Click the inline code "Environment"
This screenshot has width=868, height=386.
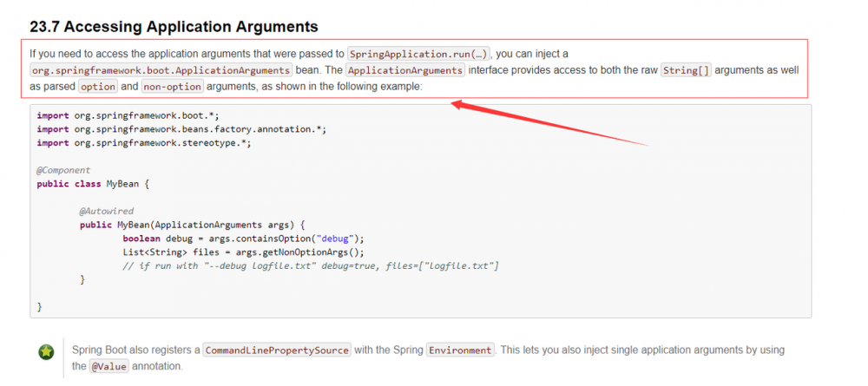(x=461, y=350)
